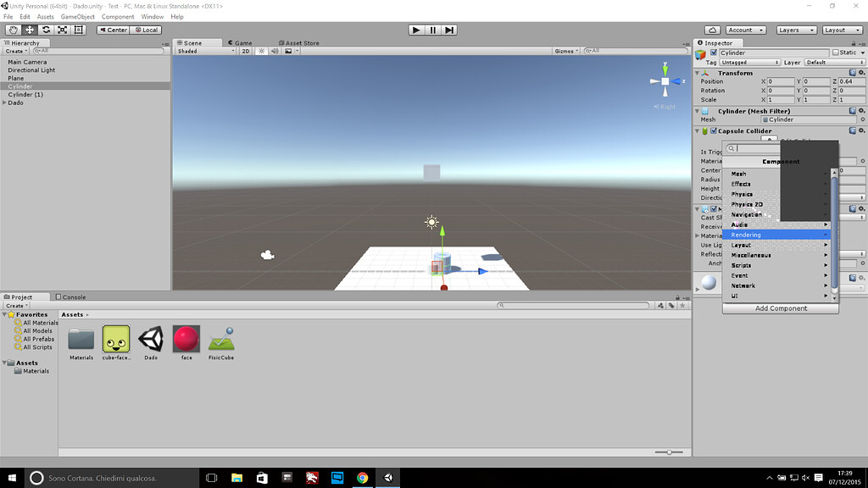Select the Rect transform tool
The height and width of the screenshot is (488, 868).
tap(77, 29)
